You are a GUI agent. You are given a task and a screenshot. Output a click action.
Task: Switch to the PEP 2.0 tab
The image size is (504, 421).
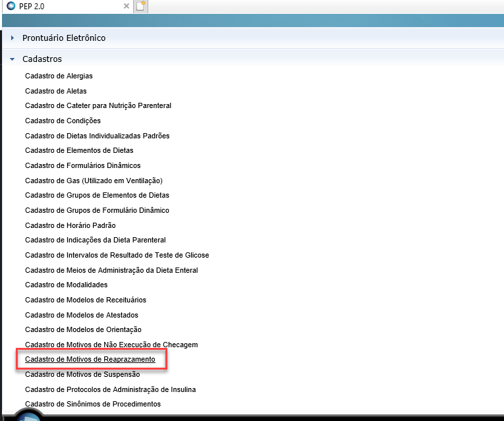[67, 6]
